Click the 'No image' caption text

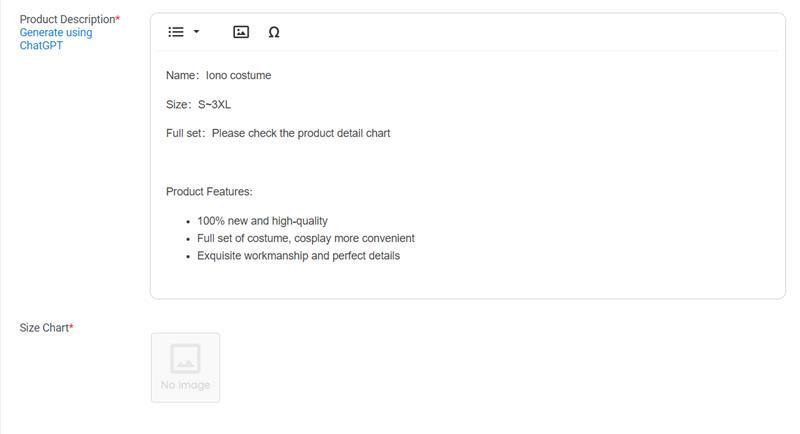point(185,385)
